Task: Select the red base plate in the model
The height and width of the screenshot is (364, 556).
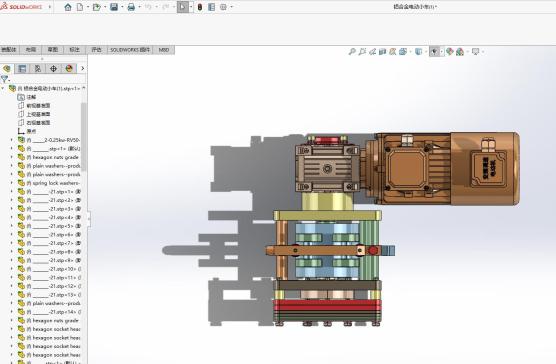Action: (x=327, y=306)
